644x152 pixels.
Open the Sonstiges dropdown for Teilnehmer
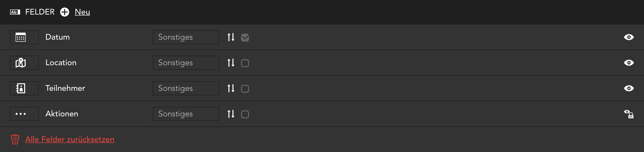point(186,88)
